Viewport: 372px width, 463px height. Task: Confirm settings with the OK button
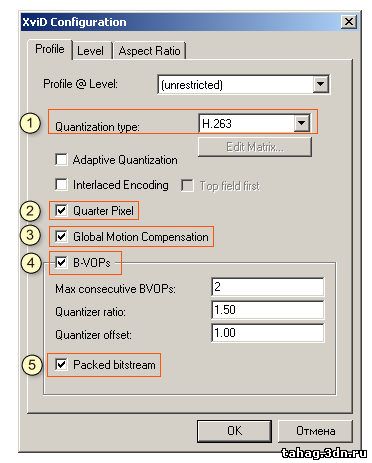tap(234, 431)
